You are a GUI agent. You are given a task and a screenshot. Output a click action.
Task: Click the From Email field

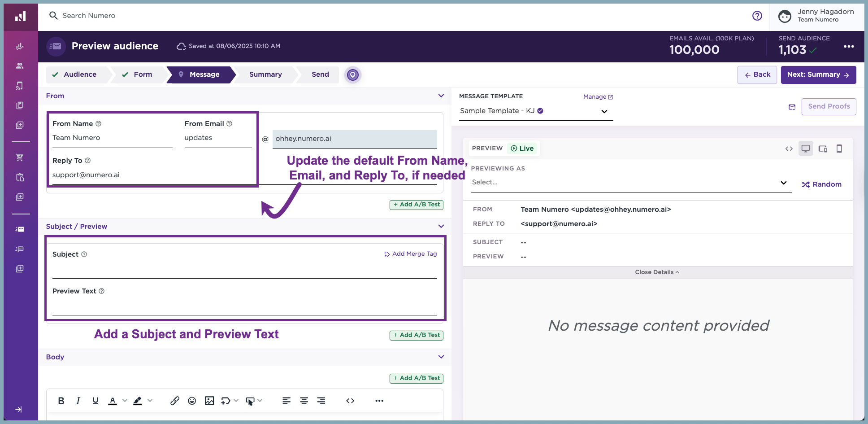(218, 138)
